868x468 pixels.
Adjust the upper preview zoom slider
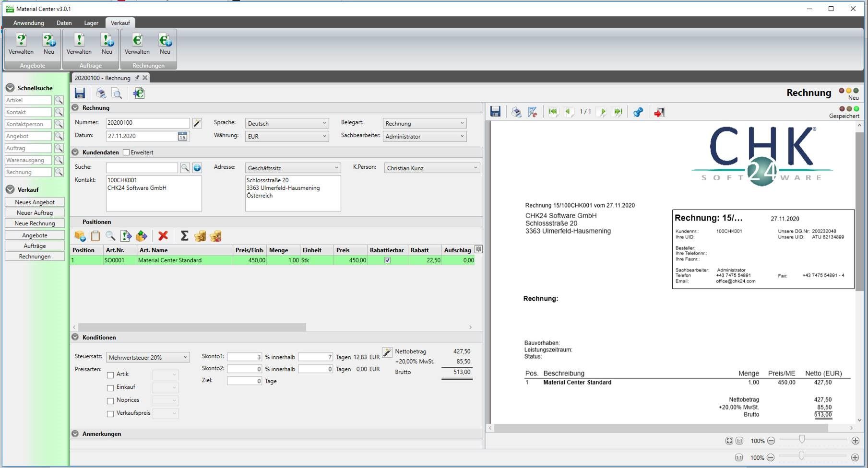click(x=802, y=440)
